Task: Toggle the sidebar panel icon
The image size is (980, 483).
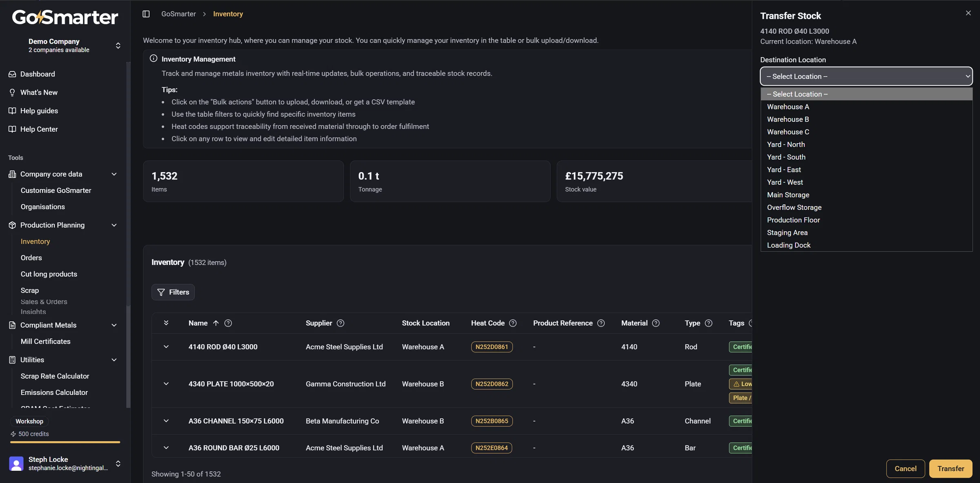Action: click(146, 14)
